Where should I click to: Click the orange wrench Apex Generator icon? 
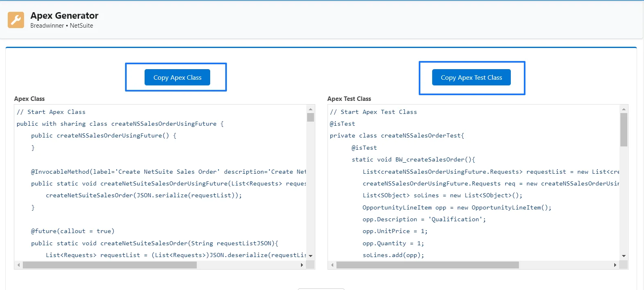(16, 20)
